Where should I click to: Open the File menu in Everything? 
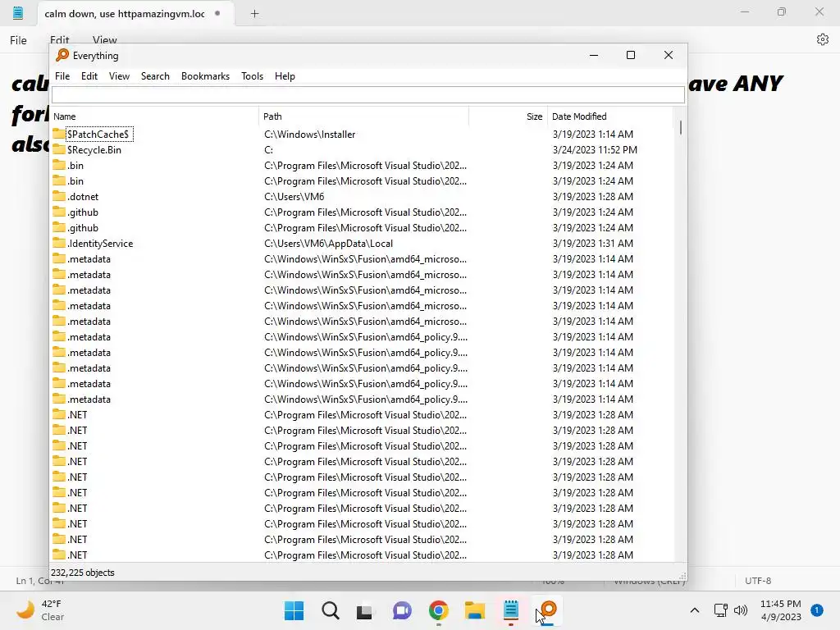[62, 76]
